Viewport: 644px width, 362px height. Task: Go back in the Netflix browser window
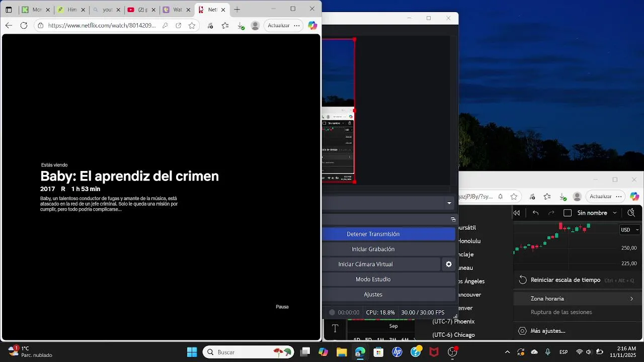9,25
